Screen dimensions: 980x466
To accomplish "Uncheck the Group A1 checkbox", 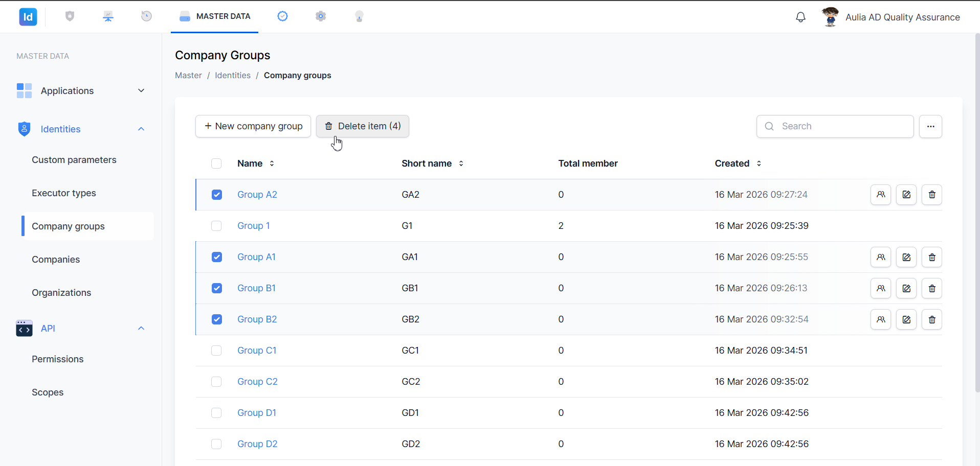I will pos(217,257).
